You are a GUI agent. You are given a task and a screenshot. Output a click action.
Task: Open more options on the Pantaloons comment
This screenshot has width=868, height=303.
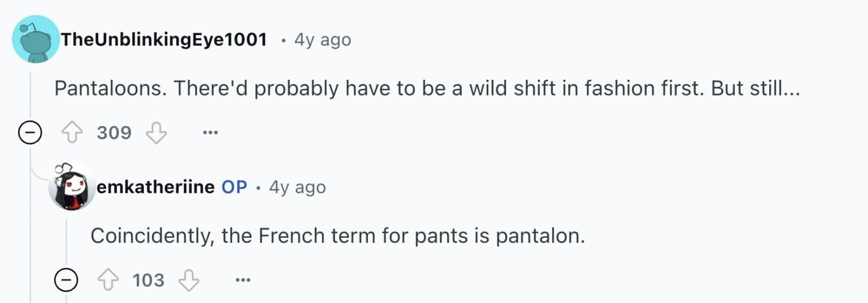[x=210, y=132]
